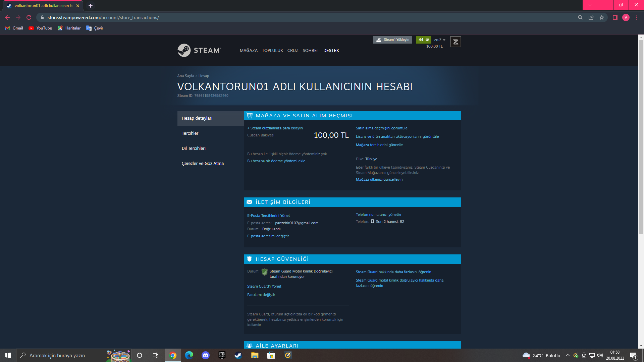Click Steam cüzdanınıza para ekleyin link
The height and width of the screenshot is (362, 644).
pyautogui.click(x=275, y=128)
